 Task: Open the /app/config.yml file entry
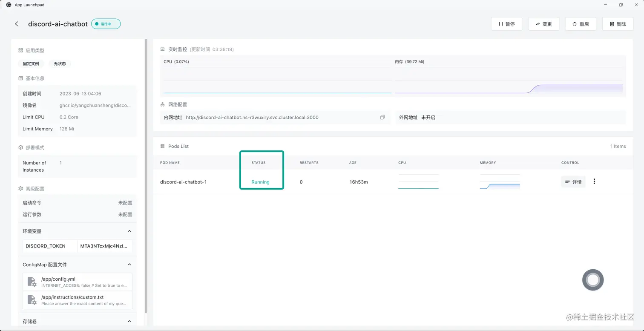point(78,282)
